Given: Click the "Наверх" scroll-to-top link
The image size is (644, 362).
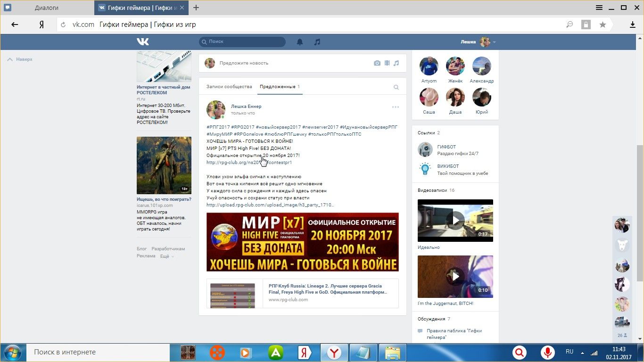Looking at the screenshot, I should click(x=20, y=59).
